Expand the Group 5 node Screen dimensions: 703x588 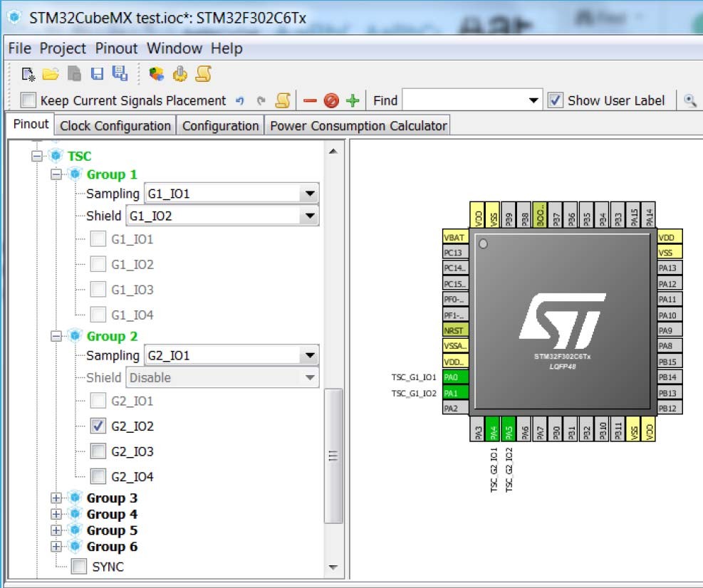point(56,530)
